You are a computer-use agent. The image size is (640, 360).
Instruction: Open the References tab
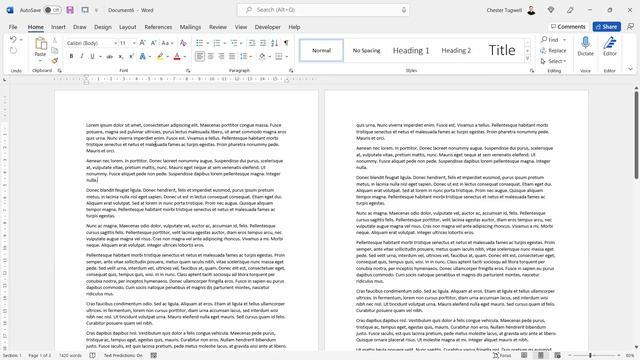point(158,27)
